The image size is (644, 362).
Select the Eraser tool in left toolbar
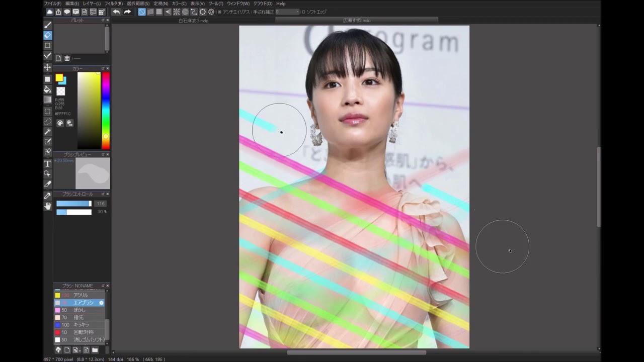click(48, 35)
